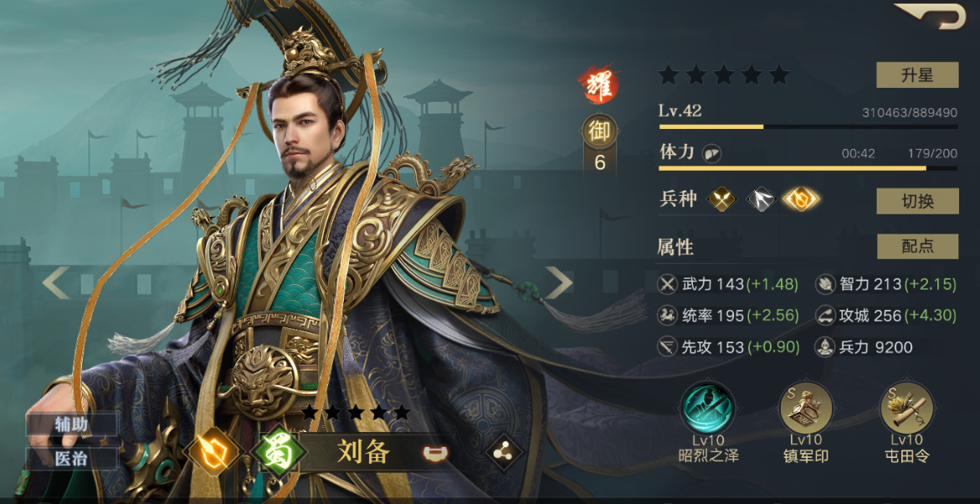980x504 pixels.
Task: Select the silver arrow troop type icon
Action: (x=761, y=200)
